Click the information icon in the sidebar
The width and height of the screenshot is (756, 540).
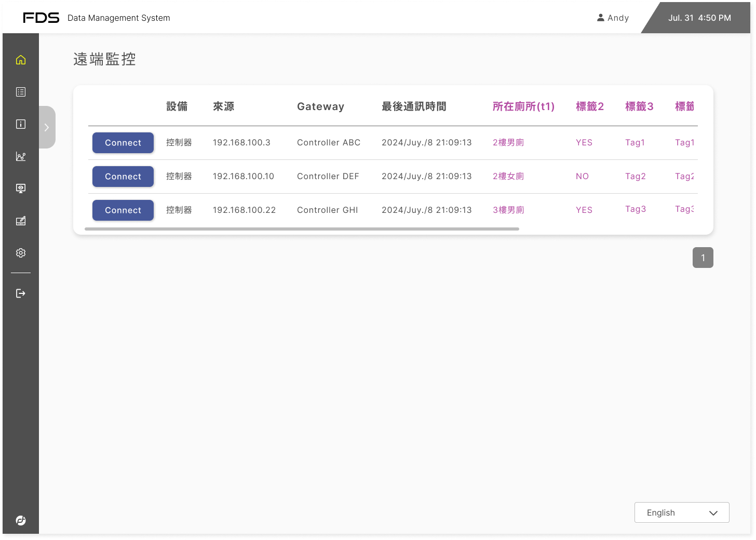point(21,124)
